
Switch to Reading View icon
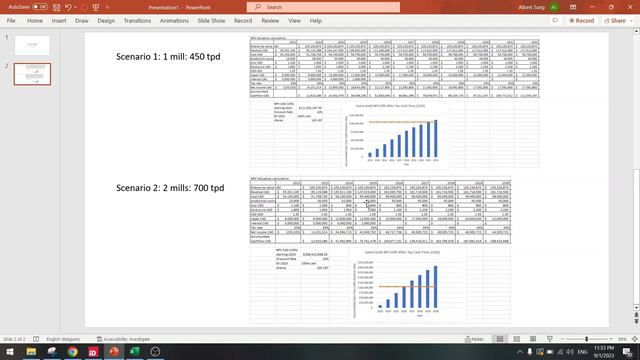tap(533, 339)
